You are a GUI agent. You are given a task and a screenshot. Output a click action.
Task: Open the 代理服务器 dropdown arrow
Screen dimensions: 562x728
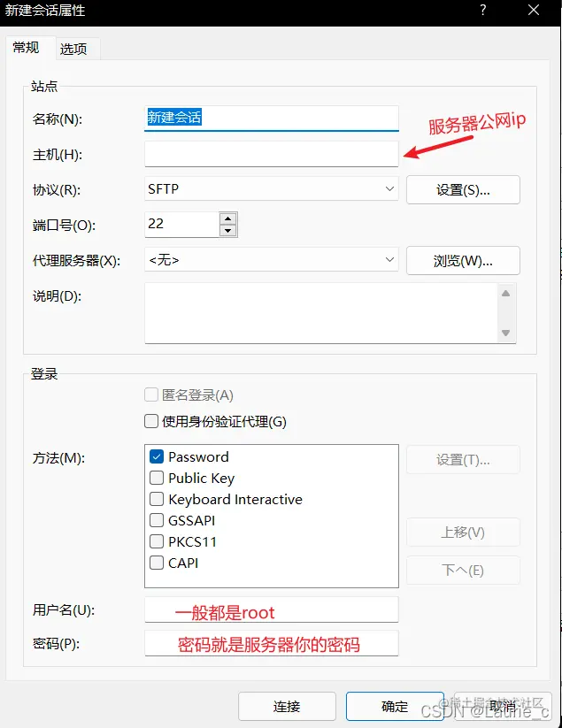pyautogui.click(x=388, y=260)
